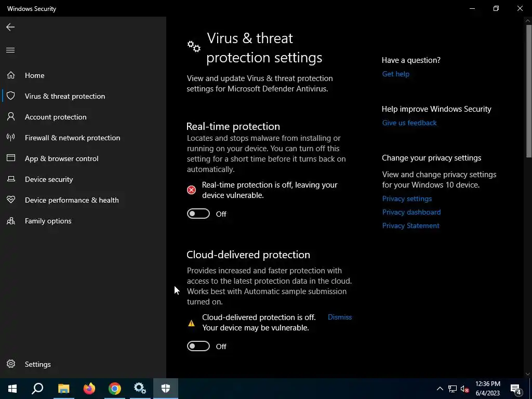Open Firewall & network protection section
This screenshot has width=532, height=399.
(72, 138)
